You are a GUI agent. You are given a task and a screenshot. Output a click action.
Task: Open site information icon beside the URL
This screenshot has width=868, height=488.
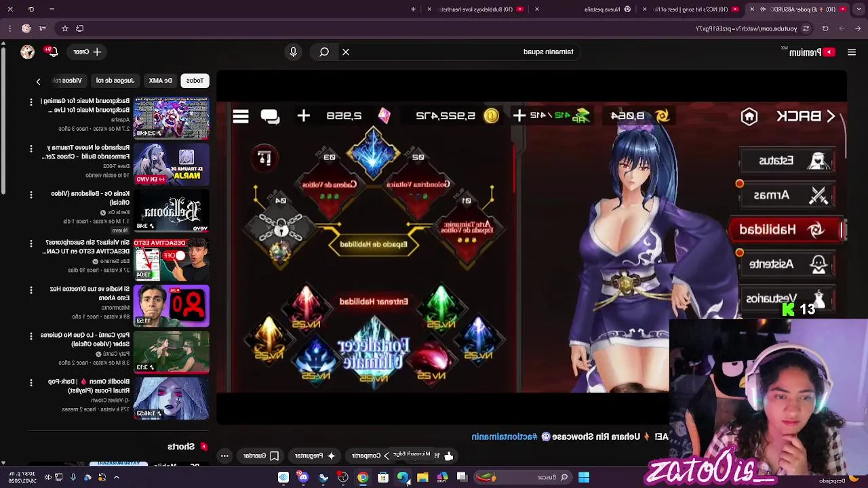(x=806, y=28)
